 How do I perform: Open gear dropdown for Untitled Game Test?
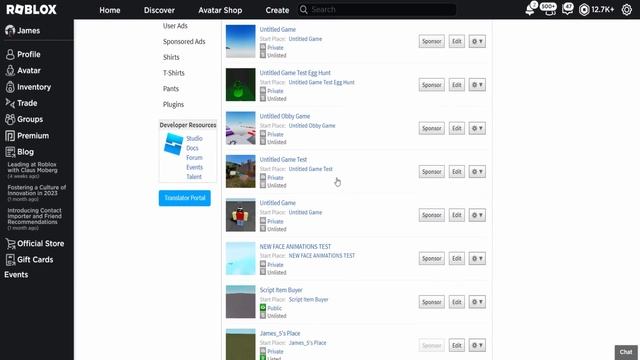click(477, 172)
